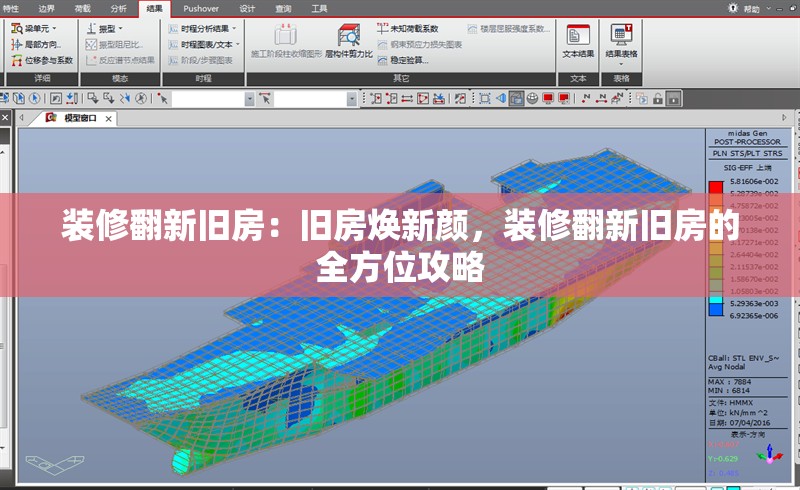The width and height of the screenshot is (800, 490).
Task: Open the 查询 ribbon tab
Action: [x=283, y=8]
